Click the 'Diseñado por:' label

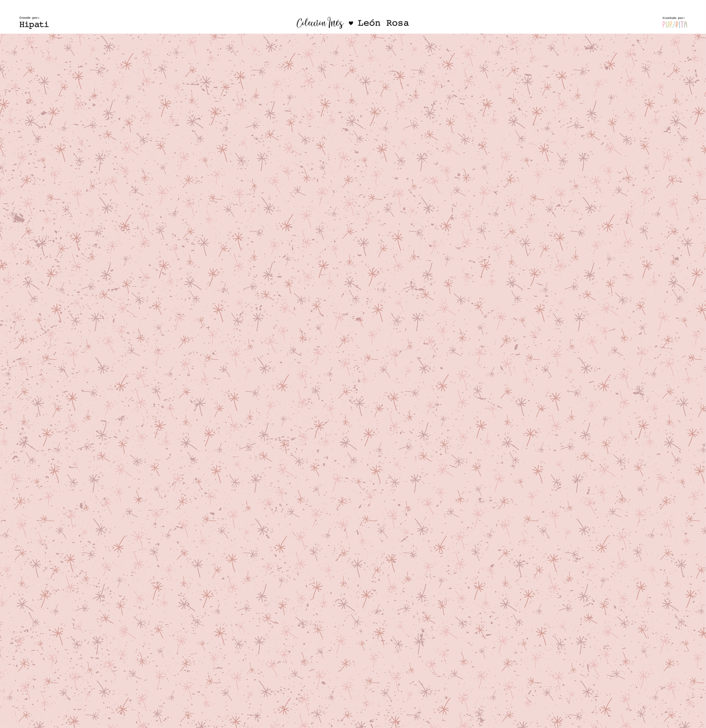673,18
